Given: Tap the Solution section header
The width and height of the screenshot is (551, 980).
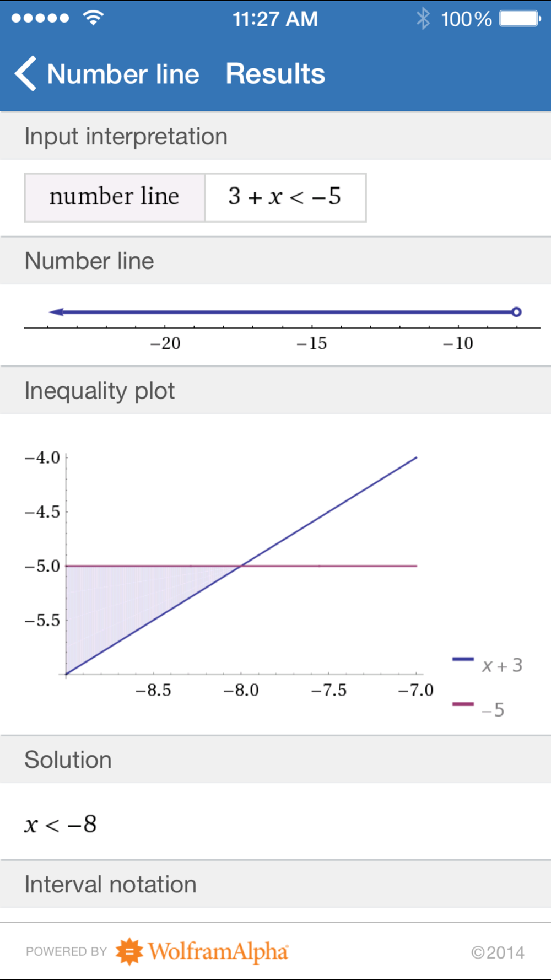Looking at the screenshot, I should click(x=68, y=760).
